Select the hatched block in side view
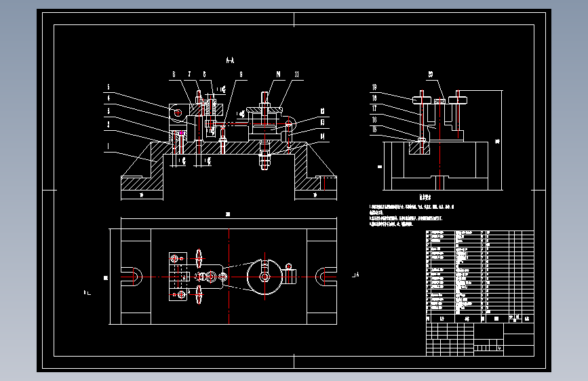This screenshot has width=588, height=381. point(419,148)
